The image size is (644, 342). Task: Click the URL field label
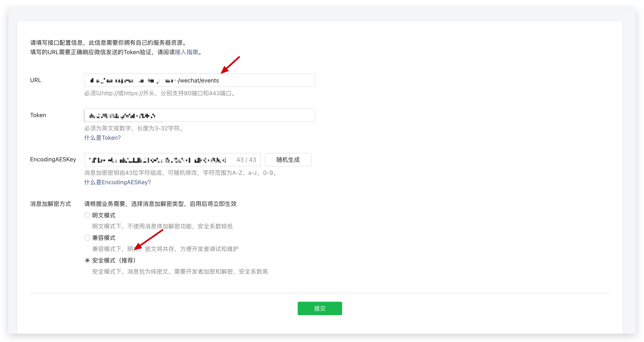tap(35, 80)
